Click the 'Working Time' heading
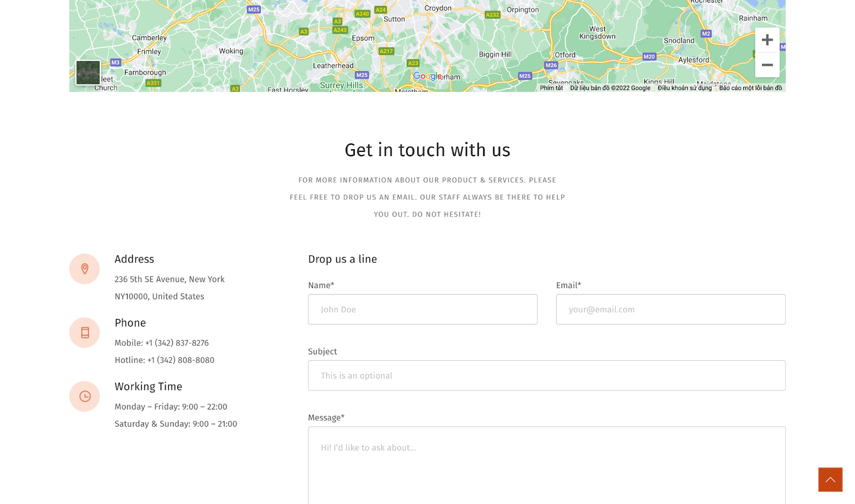The image size is (855, 504). pos(148,386)
